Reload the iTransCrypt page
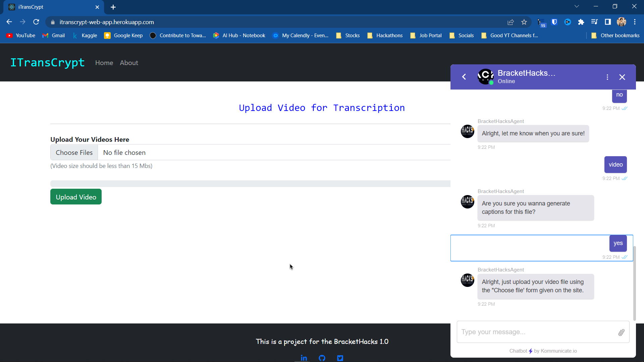The height and width of the screenshot is (362, 644). pyautogui.click(x=36, y=22)
